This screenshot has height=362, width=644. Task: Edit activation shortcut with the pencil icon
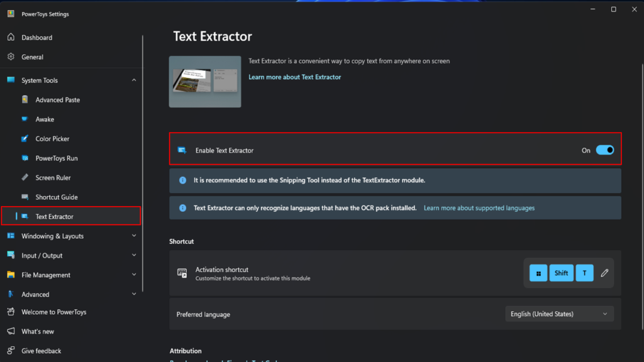click(x=604, y=273)
